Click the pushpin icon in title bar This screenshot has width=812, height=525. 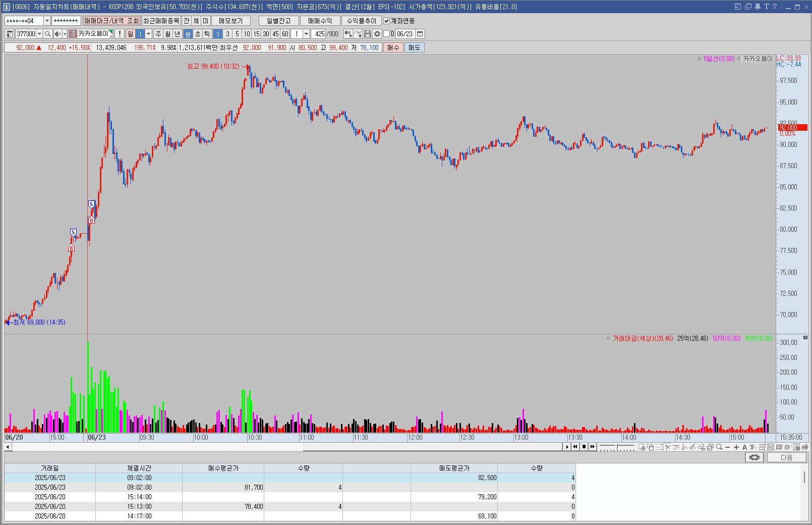tap(757, 7)
